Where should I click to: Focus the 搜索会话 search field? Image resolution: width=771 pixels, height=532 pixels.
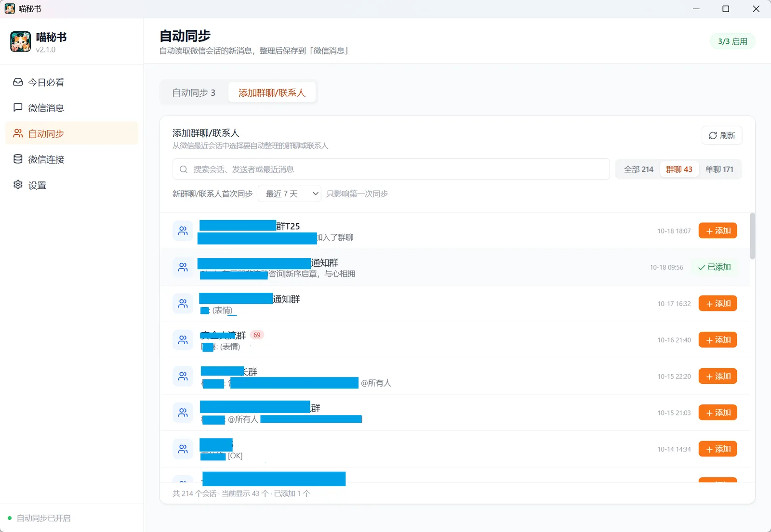pyautogui.click(x=391, y=169)
